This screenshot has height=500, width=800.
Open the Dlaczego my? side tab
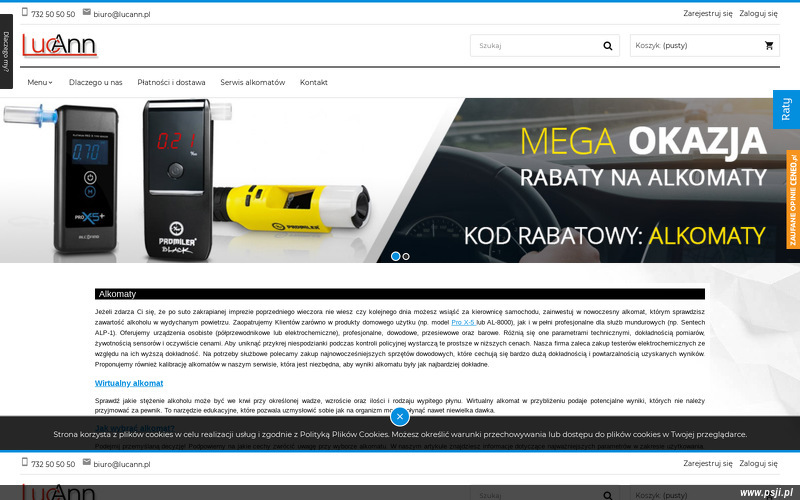[6, 52]
